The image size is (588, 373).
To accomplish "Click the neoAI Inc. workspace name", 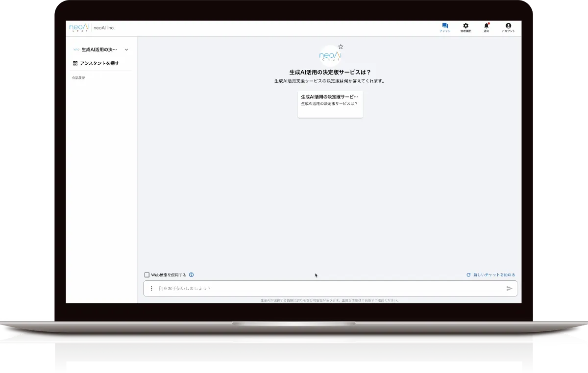I will tap(104, 28).
